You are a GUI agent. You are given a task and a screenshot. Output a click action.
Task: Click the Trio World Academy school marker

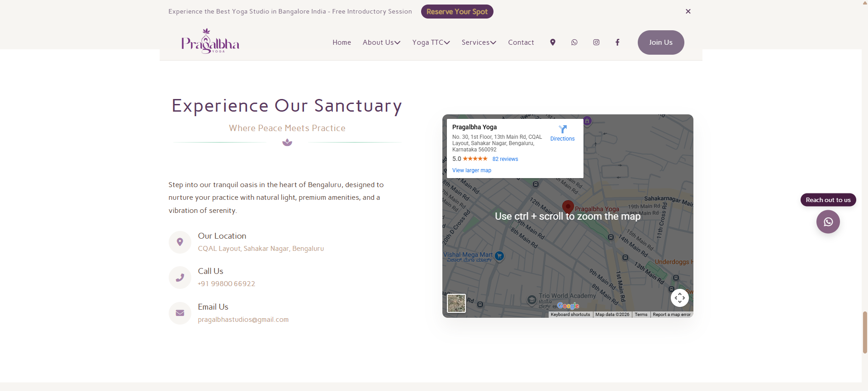point(532,300)
